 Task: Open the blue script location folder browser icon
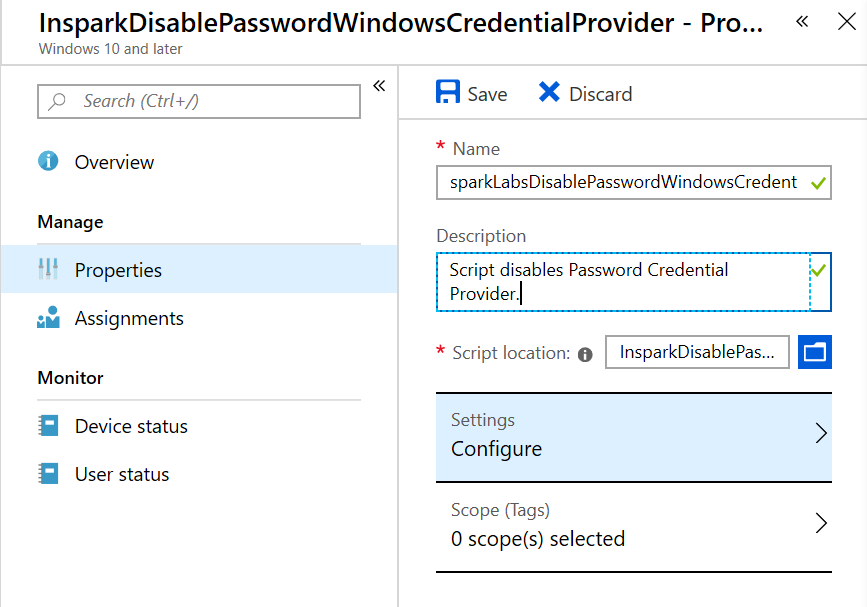coord(815,352)
